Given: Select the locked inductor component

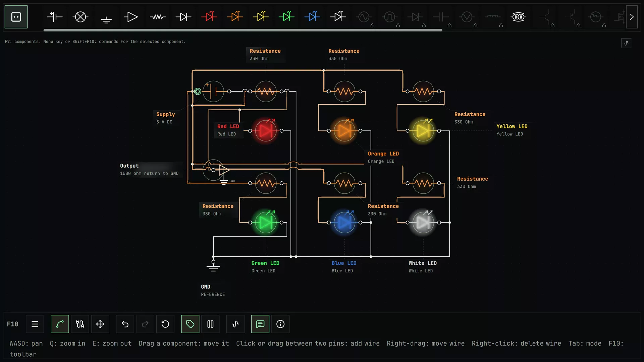Looking at the screenshot, I should pos(493,17).
